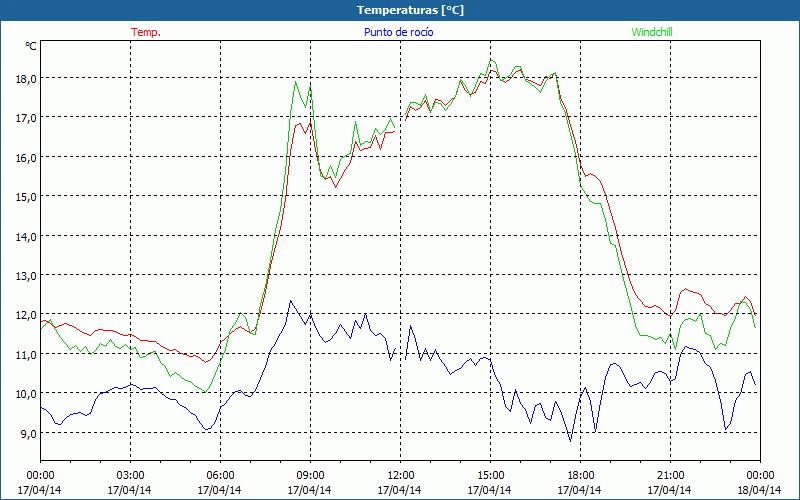Click the 12,0 y-axis value
Viewport: 800px width, 500px height.
click(27, 315)
